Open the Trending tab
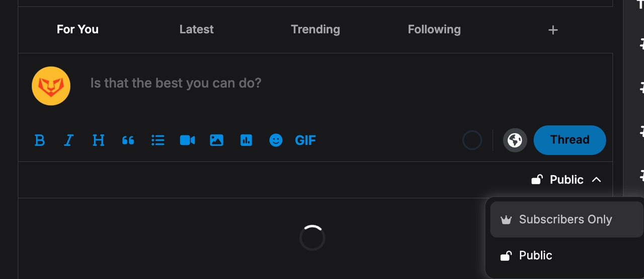The image size is (644, 279). coord(315,30)
